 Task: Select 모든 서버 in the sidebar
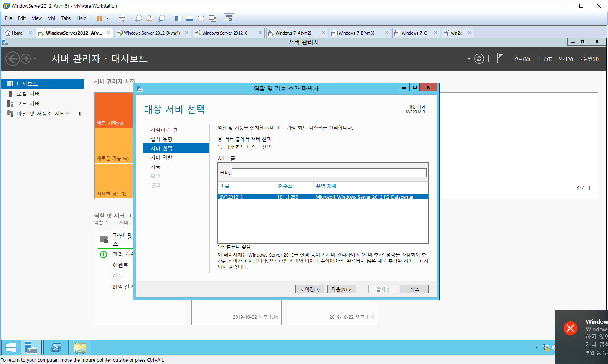[x=42, y=104]
